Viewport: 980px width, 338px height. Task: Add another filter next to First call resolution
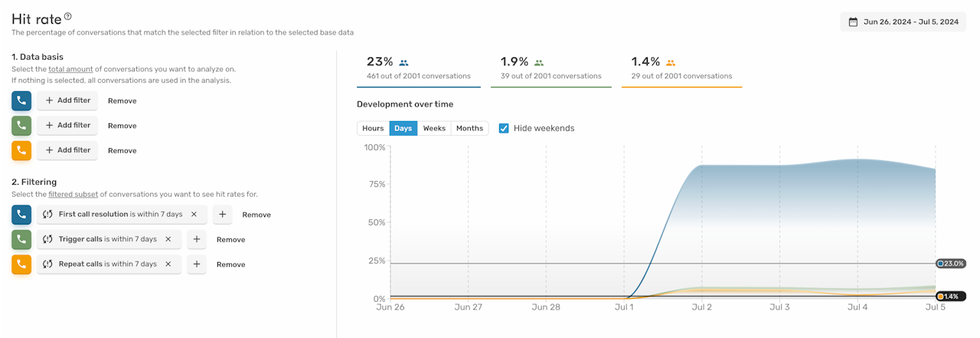coord(222,215)
